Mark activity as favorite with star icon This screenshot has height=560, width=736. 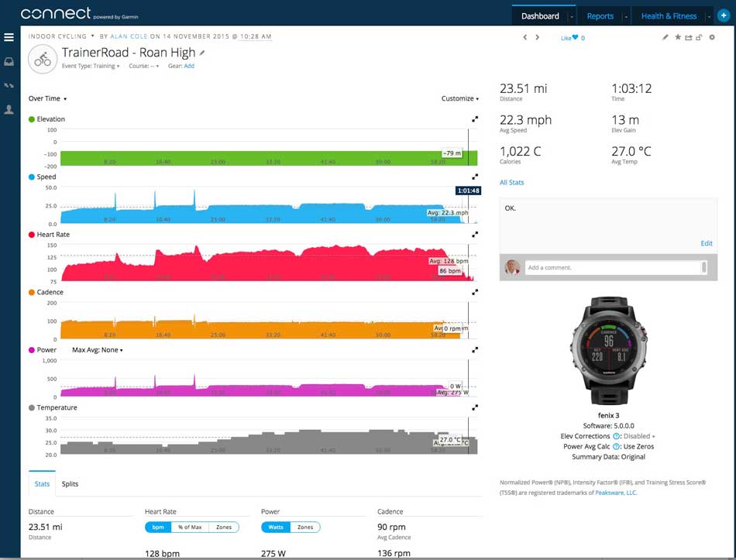678,37
